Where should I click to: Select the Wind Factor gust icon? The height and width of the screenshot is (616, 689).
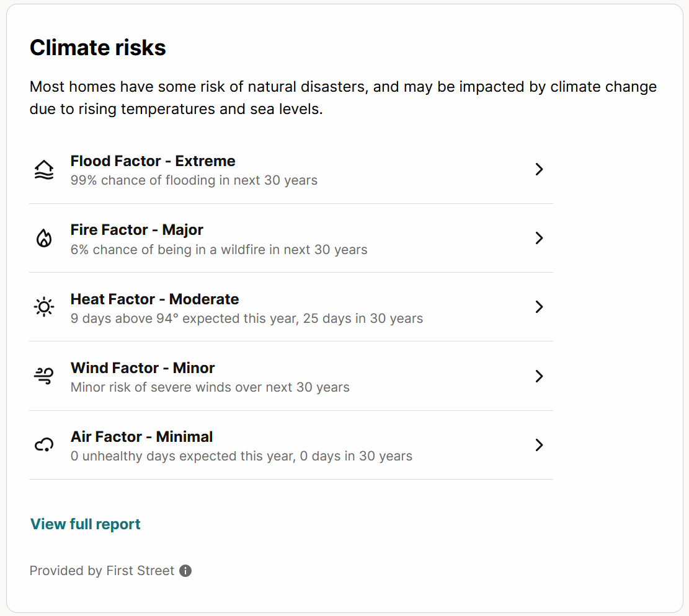tap(43, 376)
